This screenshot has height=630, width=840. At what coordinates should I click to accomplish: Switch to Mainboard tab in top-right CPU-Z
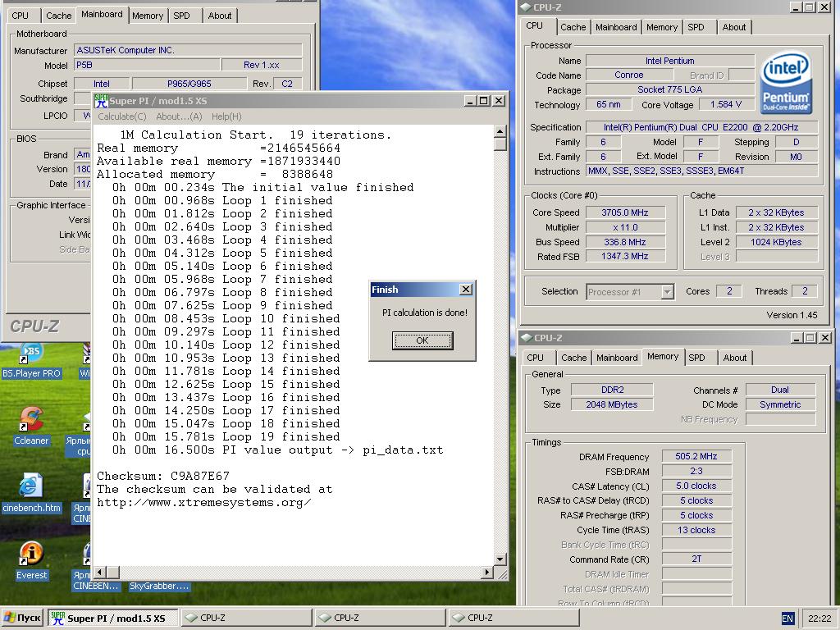(616, 27)
